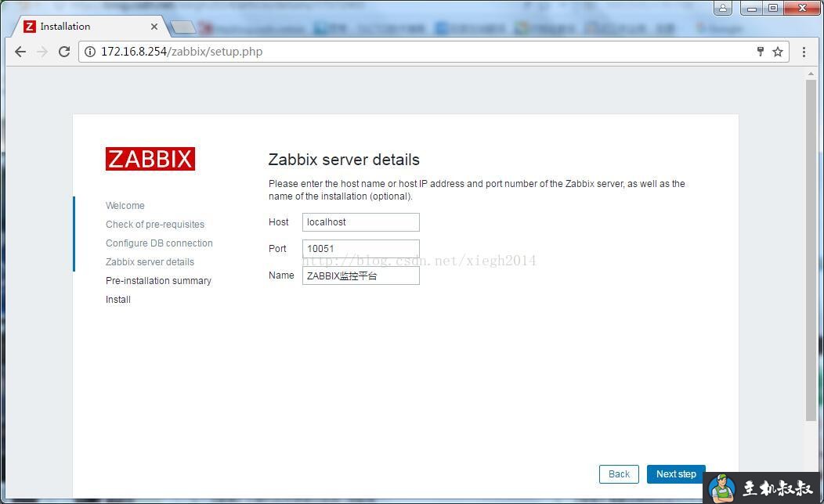This screenshot has height=504, width=824.
Task: Click the ZABBIX logo
Action: pyautogui.click(x=150, y=159)
